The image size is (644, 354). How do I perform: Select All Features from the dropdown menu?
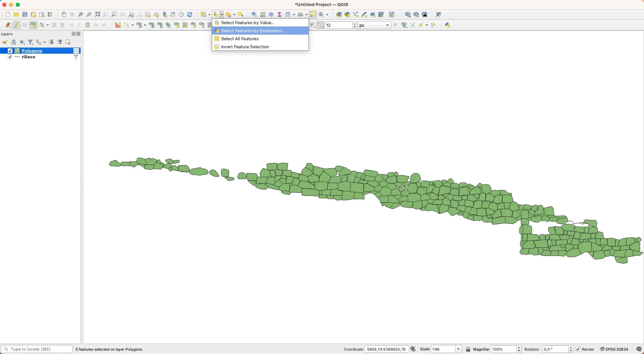point(240,39)
